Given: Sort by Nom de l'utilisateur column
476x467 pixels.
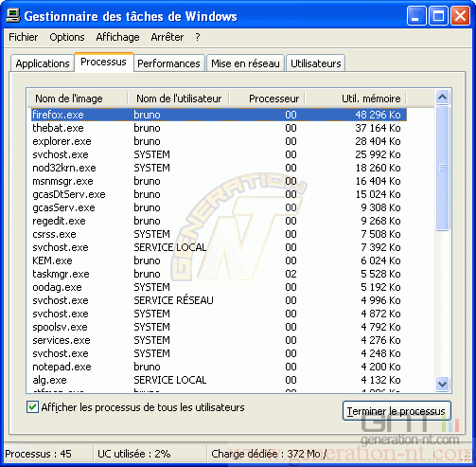Looking at the screenshot, I should (179, 99).
